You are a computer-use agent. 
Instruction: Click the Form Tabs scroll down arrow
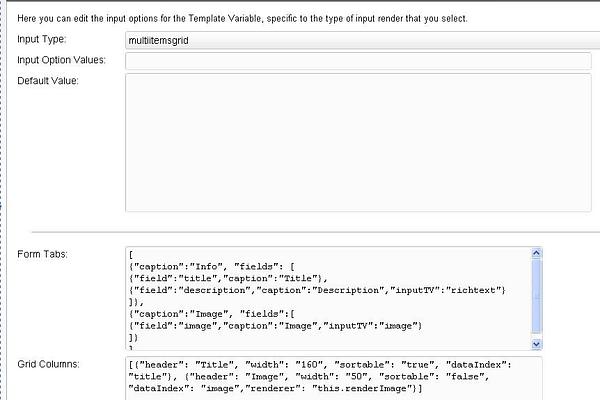click(x=536, y=344)
